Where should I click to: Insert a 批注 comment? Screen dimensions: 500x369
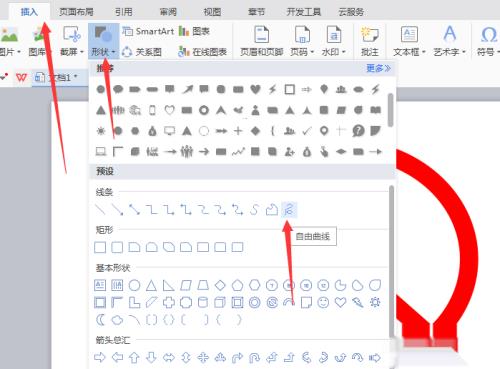coord(370,41)
